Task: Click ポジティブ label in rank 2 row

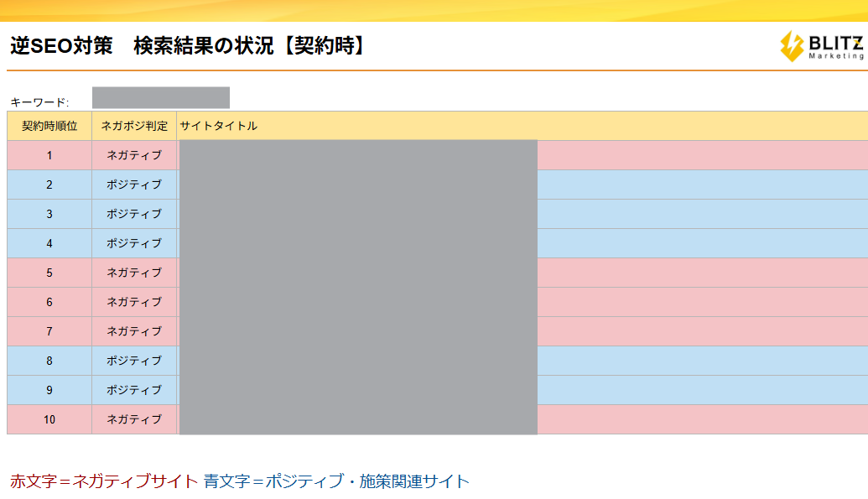Action: pyautogui.click(x=134, y=185)
